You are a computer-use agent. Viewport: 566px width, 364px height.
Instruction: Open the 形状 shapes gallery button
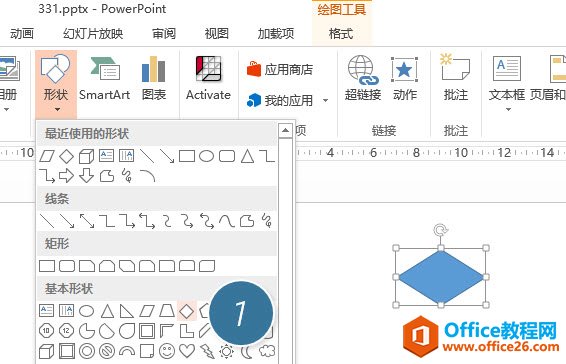coord(56,84)
